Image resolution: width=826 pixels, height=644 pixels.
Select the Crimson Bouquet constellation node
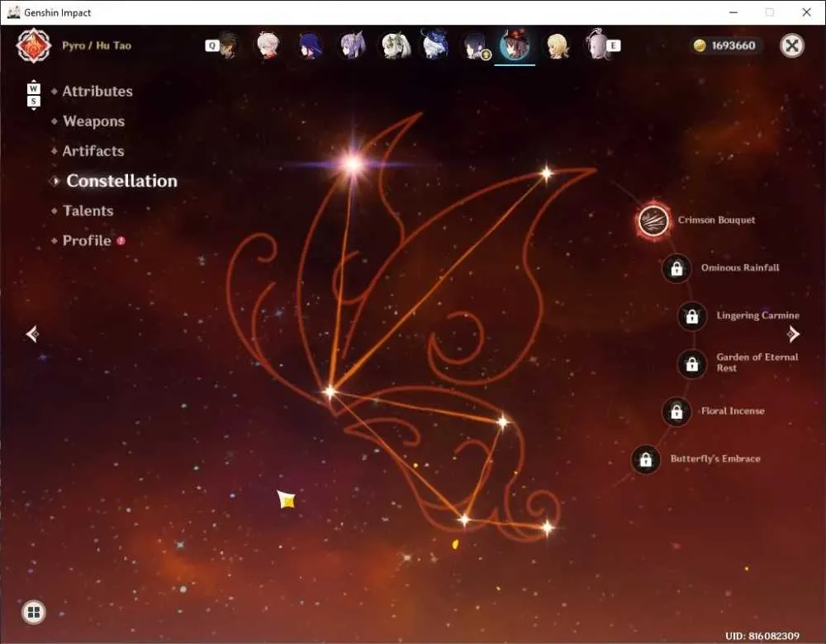click(653, 220)
